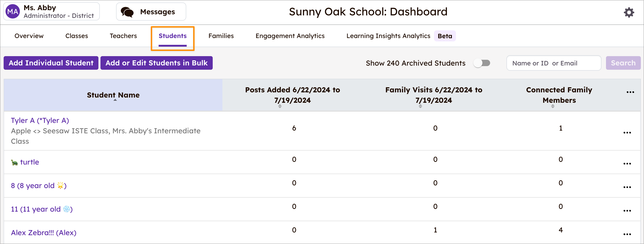Open more options for Tyler A row
This screenshot has width=644, height=244.
point(627,132)
